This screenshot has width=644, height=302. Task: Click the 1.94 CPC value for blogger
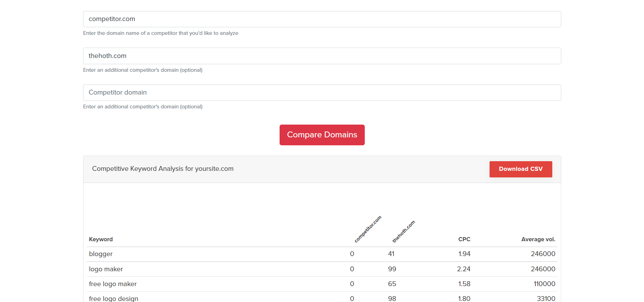tap(464, 254)
